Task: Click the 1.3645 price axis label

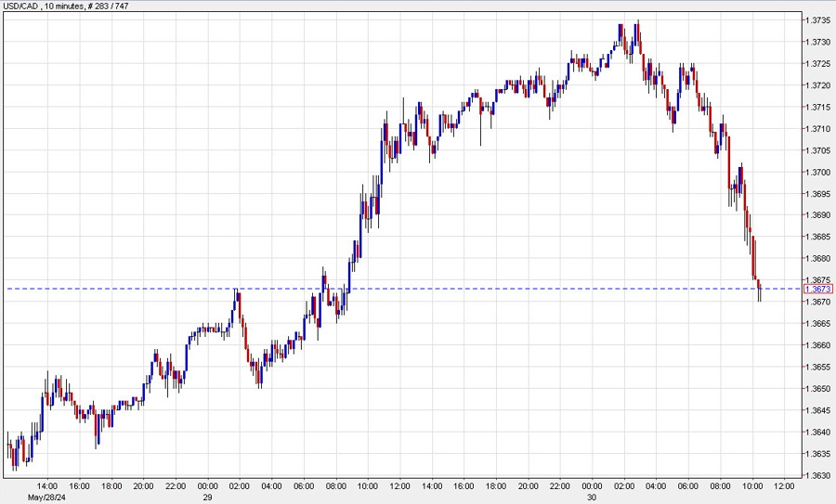Action: coord(817,410)
